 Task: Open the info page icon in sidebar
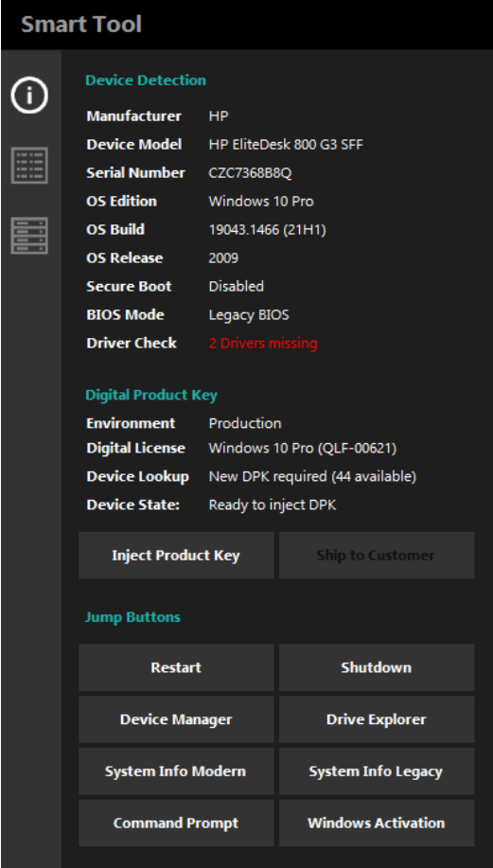(x=29, y=96)
